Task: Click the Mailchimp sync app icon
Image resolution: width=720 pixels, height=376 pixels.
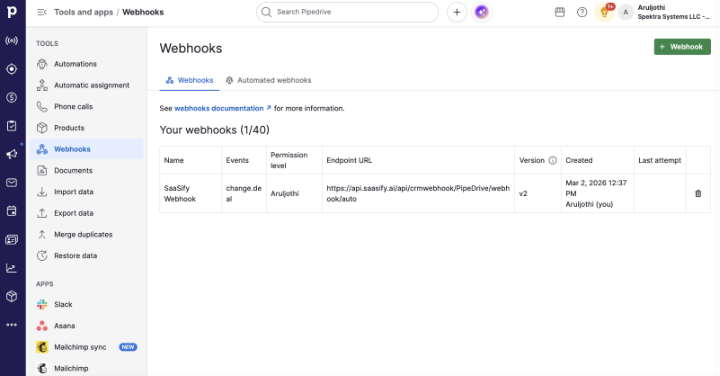Action: coord(42,347)
